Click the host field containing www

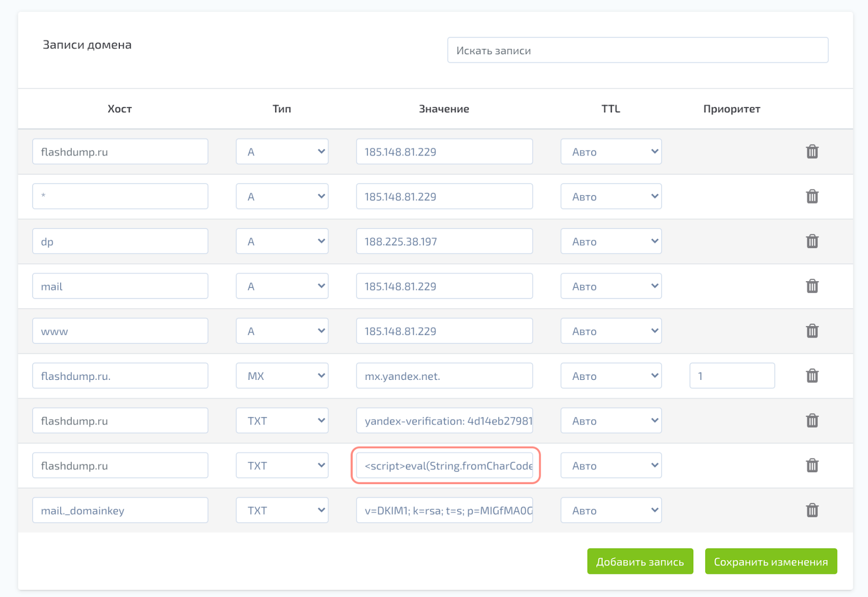[120, 331]
